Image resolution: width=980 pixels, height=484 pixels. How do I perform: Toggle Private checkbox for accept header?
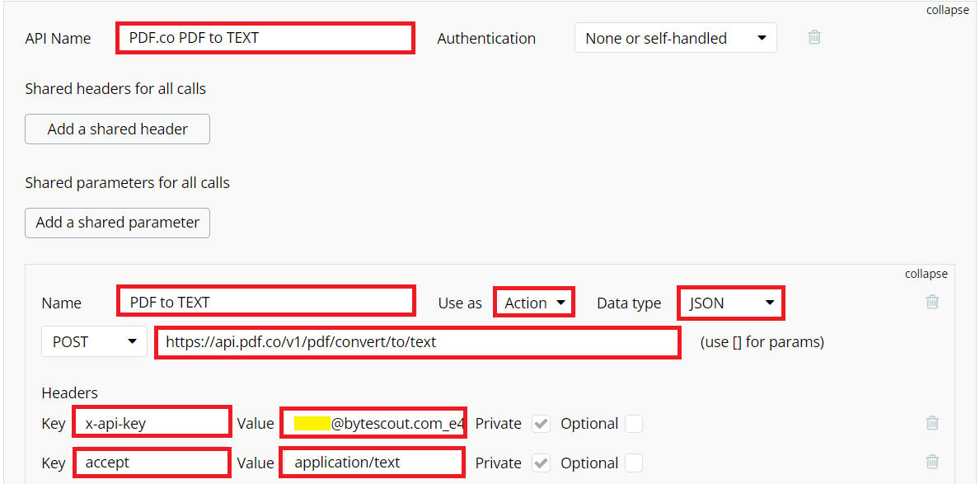[541, 463]
